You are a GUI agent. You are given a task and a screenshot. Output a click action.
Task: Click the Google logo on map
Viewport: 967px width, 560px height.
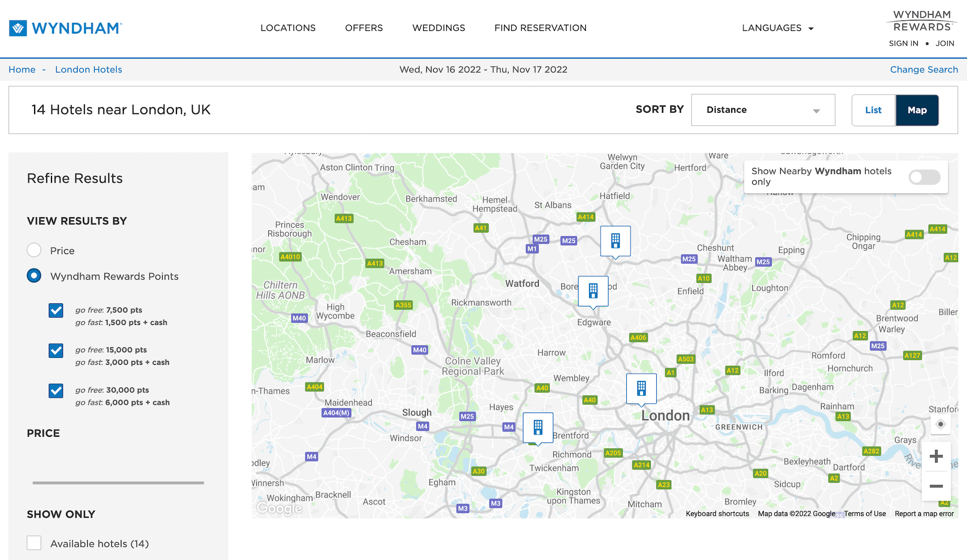(x=279, y=508)
